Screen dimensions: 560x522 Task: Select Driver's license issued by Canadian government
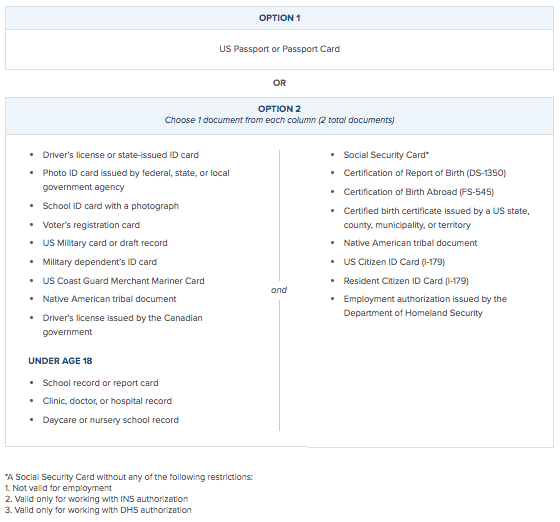coord(122,325)
